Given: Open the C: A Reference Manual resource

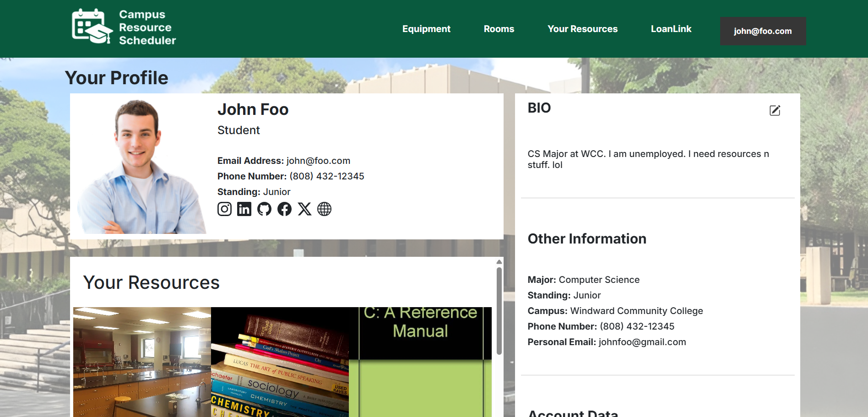Looking at the screenshot, I should point(420,362).
